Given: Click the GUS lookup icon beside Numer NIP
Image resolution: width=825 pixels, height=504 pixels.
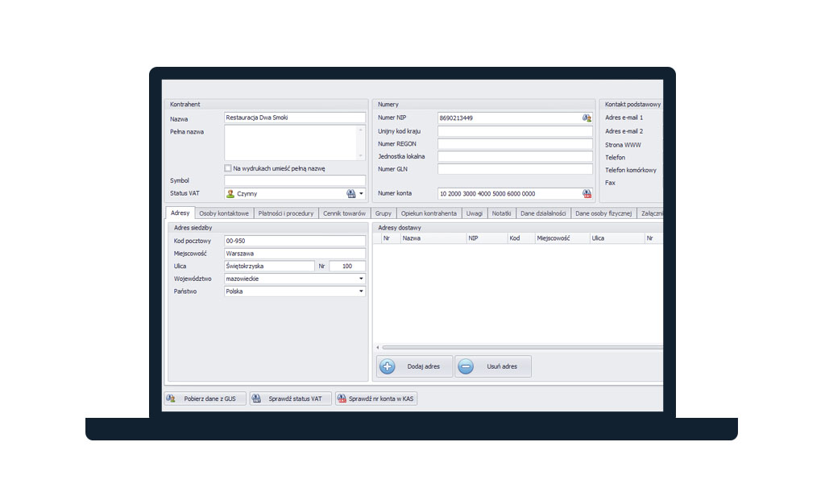Looking at the screenshot, I should tap(587, 118).
